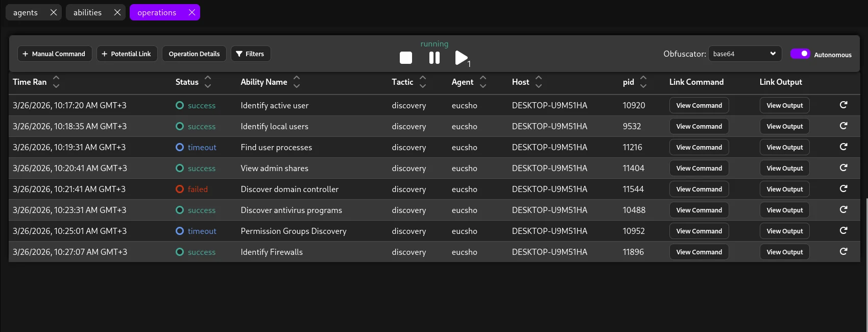Click refresh icon for Discover domain controller row
This screenshot has width=868, height=332.
pyautogui.click(x=843, y=189)
